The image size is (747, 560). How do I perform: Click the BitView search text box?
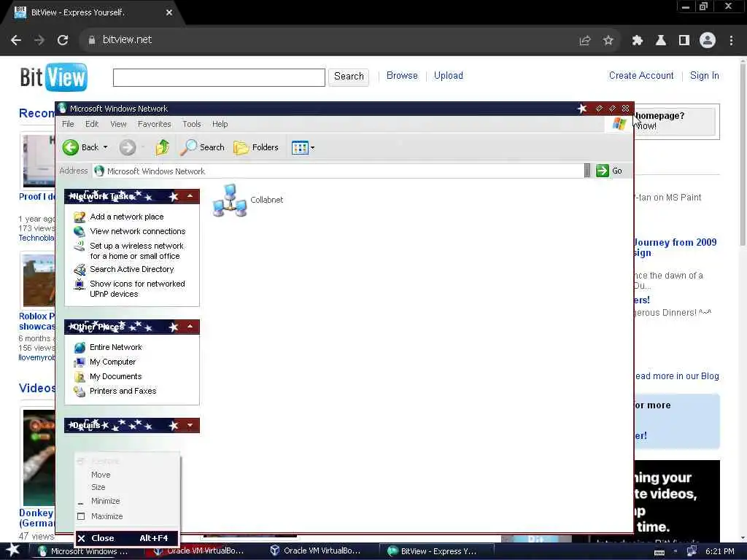click(219, 77)
